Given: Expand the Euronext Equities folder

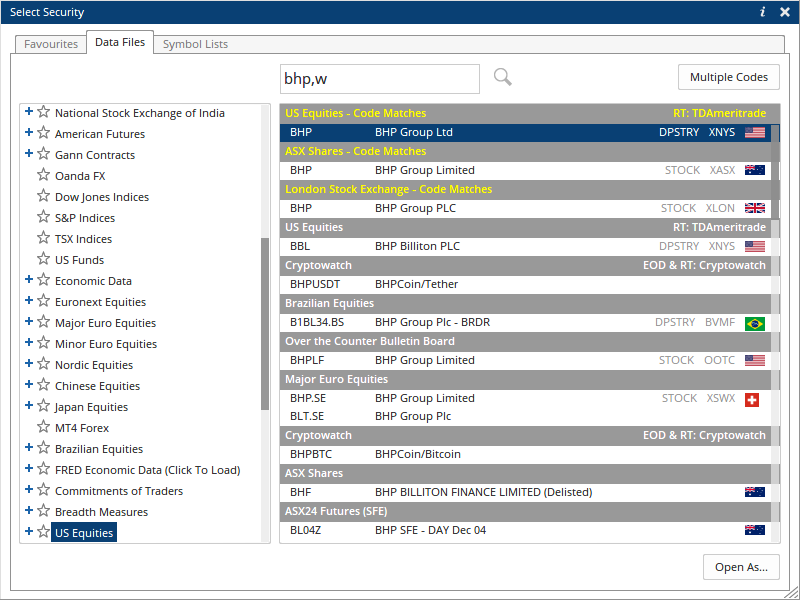Looking at the screenshot, I should (x=29, y=301).
